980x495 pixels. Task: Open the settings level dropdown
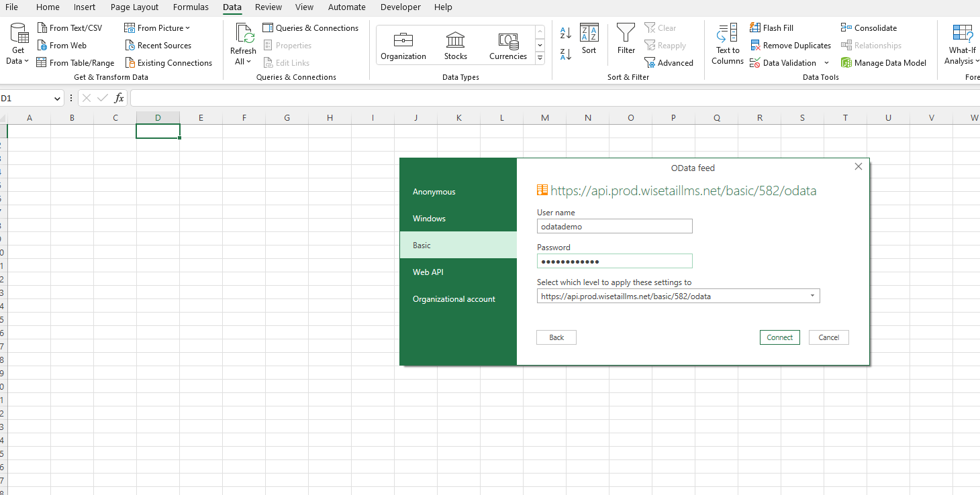click(x=678, y=296)
